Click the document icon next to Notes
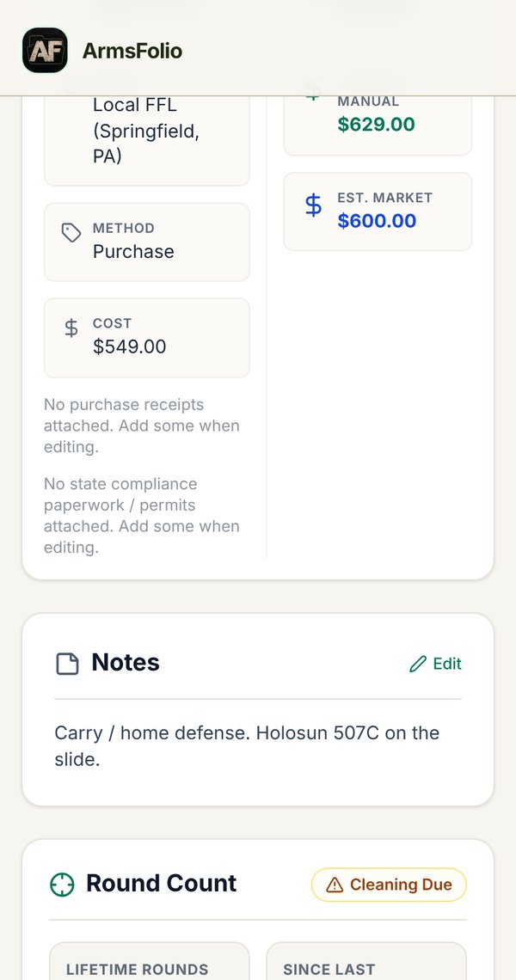Viewport: 516px width, 980px height. coord(68,664)
